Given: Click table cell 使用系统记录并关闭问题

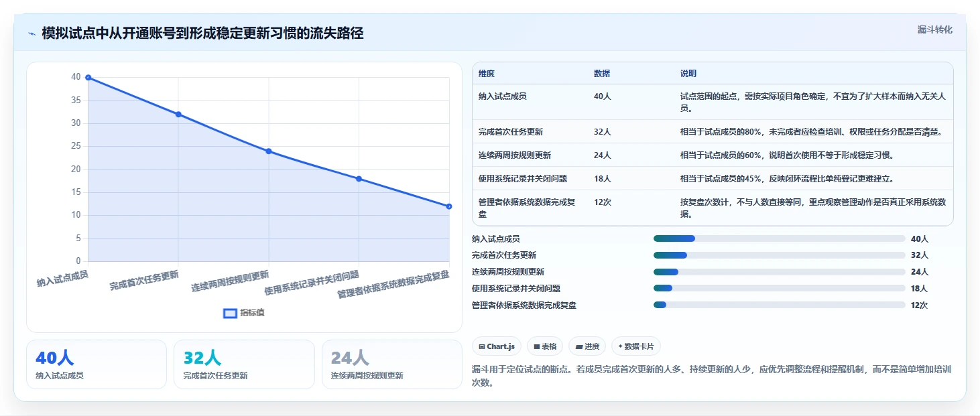Looking at the screenshot, I should [523, 179].
